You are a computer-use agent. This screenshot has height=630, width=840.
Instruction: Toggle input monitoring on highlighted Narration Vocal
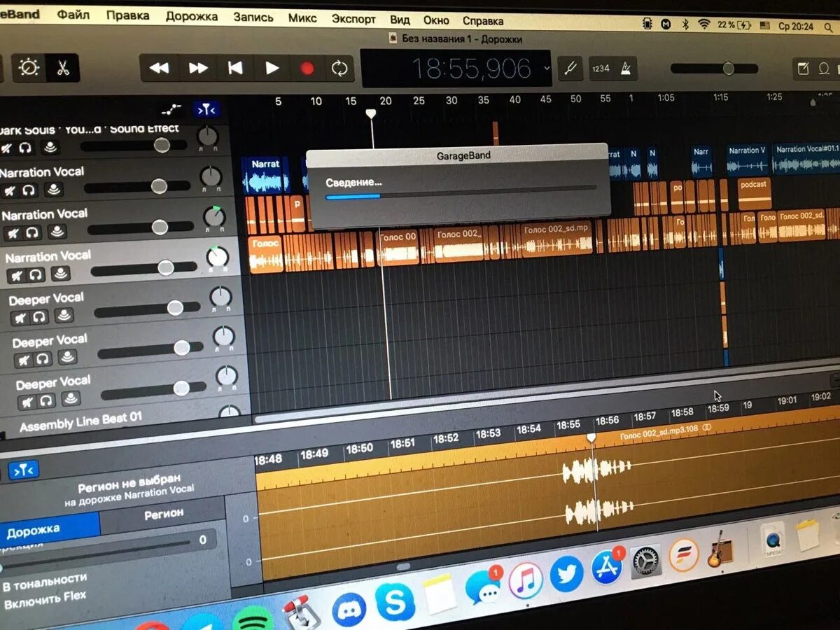pyautogui.click(x=61, y=274)
